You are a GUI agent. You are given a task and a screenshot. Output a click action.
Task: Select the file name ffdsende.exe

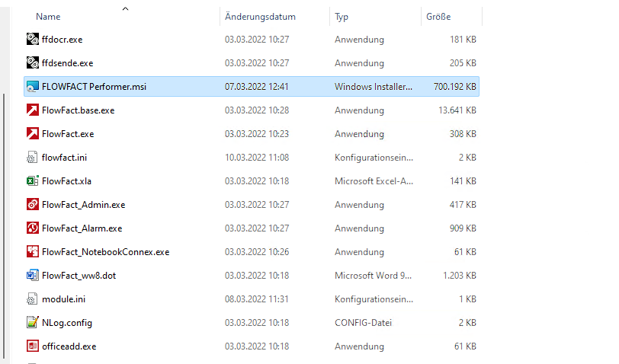point(68,63)
